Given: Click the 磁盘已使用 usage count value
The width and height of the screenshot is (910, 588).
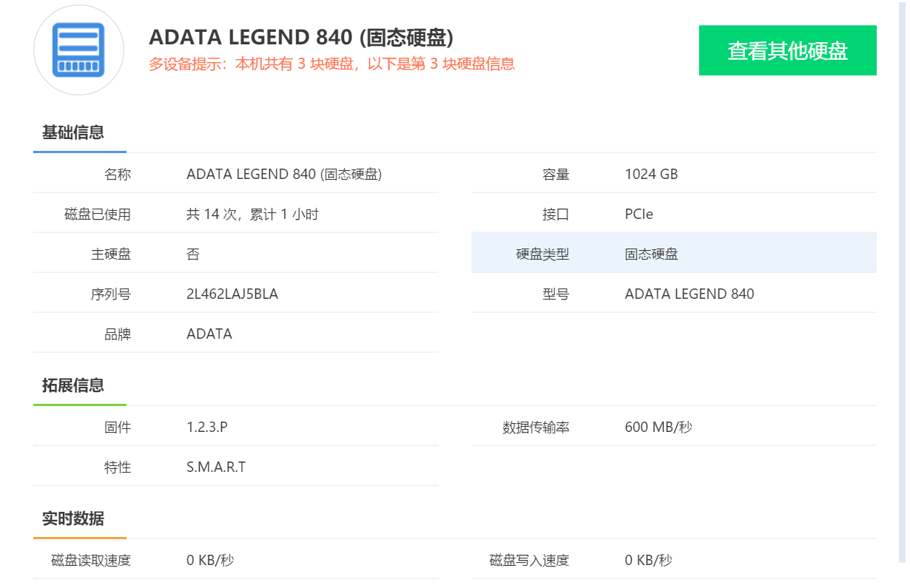Looking at the screenshot, I should (x=252, y=214).
